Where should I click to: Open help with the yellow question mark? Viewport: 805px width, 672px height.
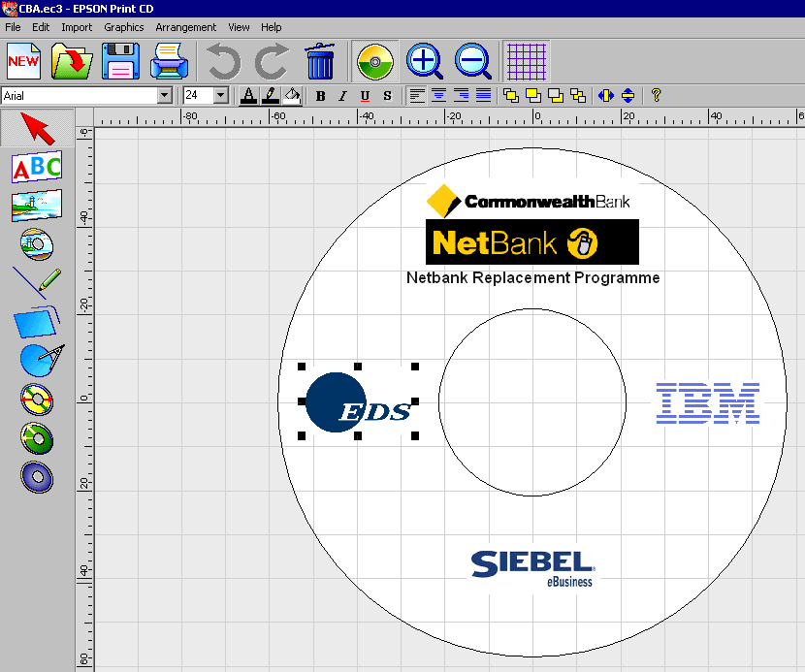[x=656, y=95]
